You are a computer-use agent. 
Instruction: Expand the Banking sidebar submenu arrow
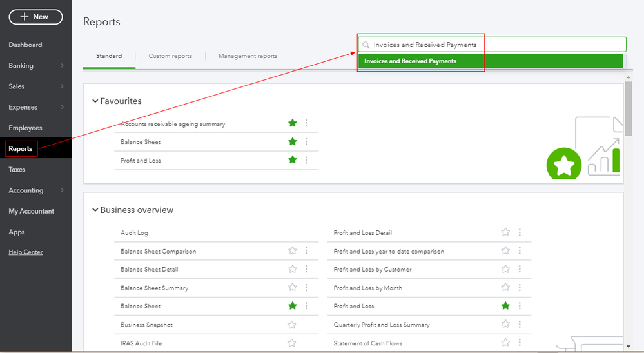click(x=62, y=66)
